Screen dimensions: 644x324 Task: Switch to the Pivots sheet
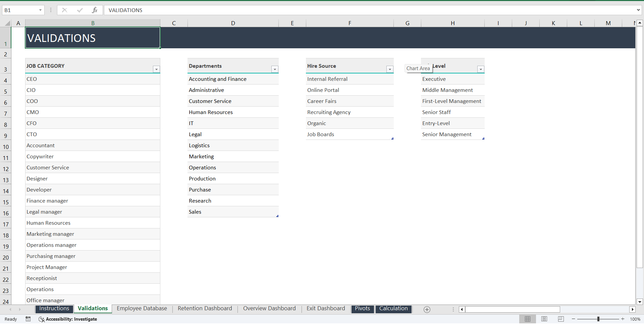pos(363,308)
